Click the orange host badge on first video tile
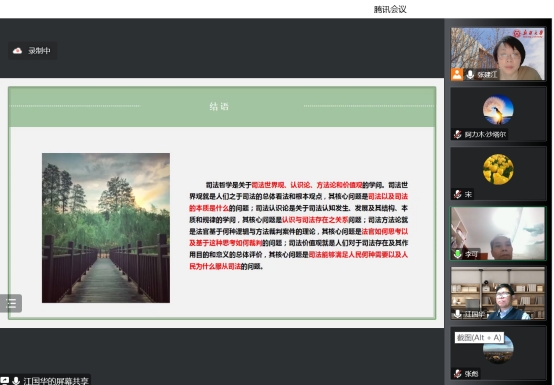Screen dimensions: 554x385 tap(457, 75)
